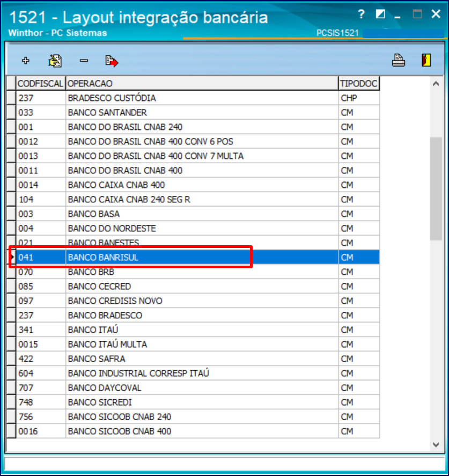Click the plus icon to add a layout
The width and height of the screenshot is (449, 476).
tap(26, 61)
